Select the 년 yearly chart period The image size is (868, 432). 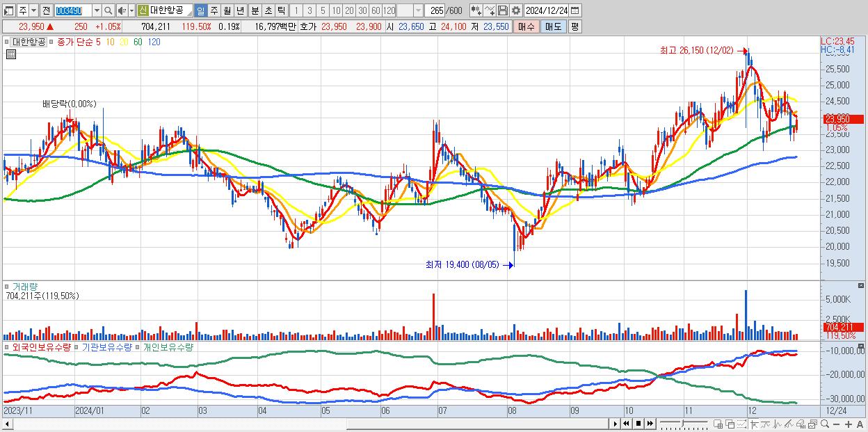pyautogui.click(x=240, y=11)
